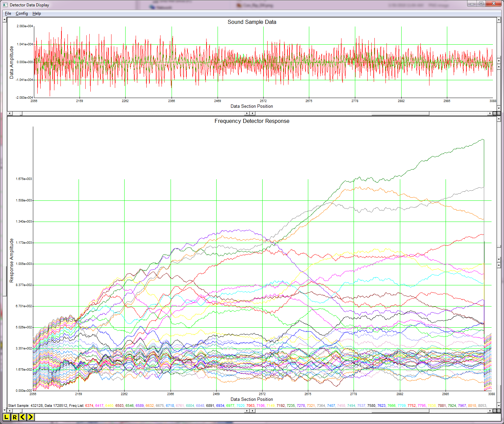Open the Config menu
Image resolution: width=504 pixels, height=424 pixels.
point(21,13)
